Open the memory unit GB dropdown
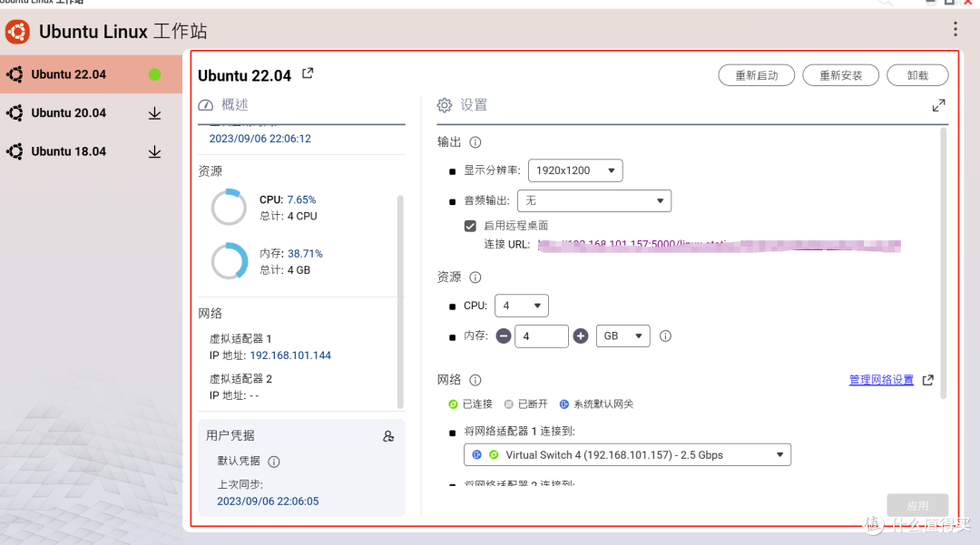The width and height of the screenshot is (980, 545). (623, 336)
